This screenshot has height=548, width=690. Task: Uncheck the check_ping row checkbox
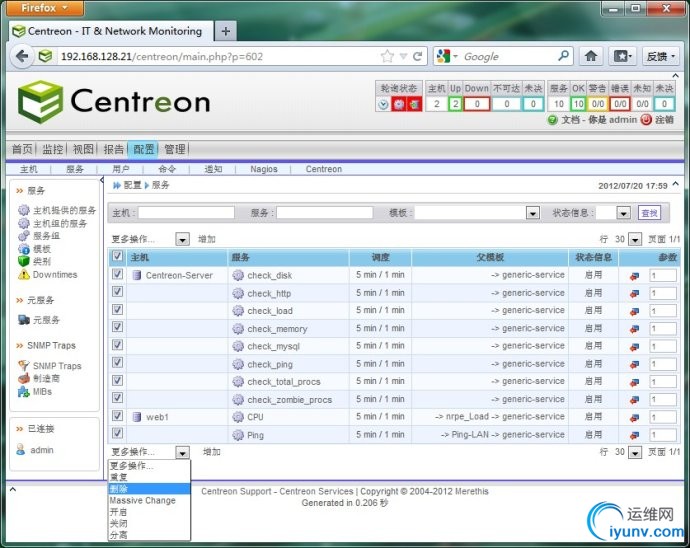[117, 362]
